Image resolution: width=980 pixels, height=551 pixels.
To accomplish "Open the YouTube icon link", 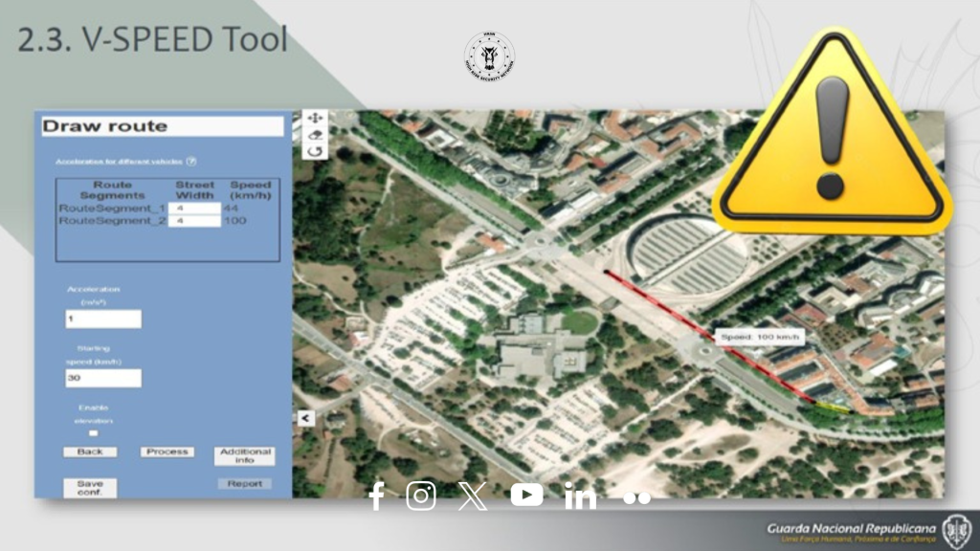I will 526,495.
